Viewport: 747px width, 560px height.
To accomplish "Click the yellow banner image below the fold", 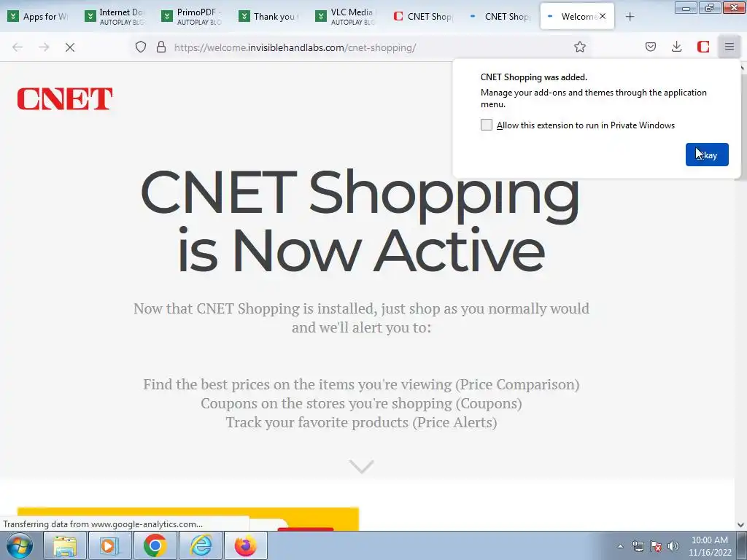I will (x=187, y=519).
